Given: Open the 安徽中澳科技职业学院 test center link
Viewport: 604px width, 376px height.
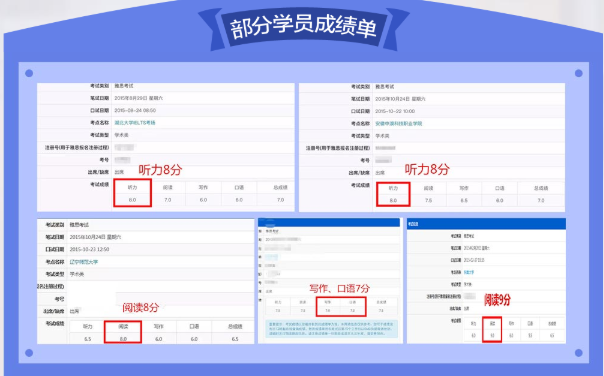Looking at the screenshot, I should 399,124.
